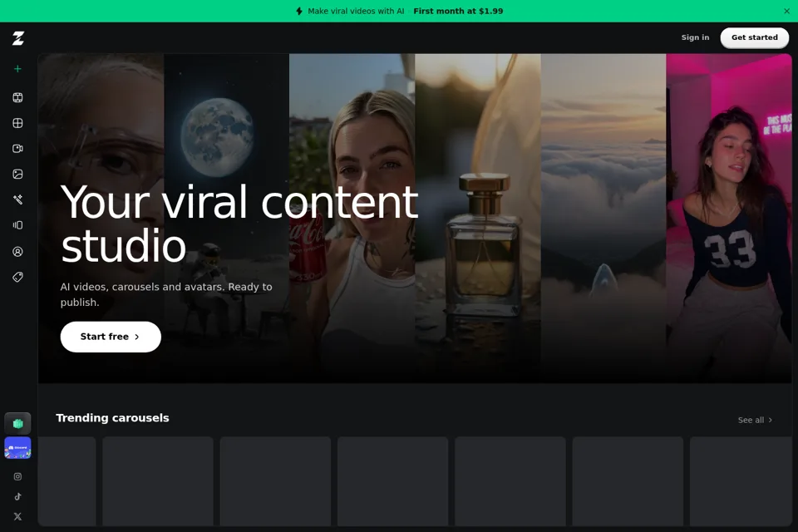Image resolution: width=798 pixels, height=532 pixels.
Task: Click the lightning bolt icon in promo banner
Action: [x=299, y=11]
